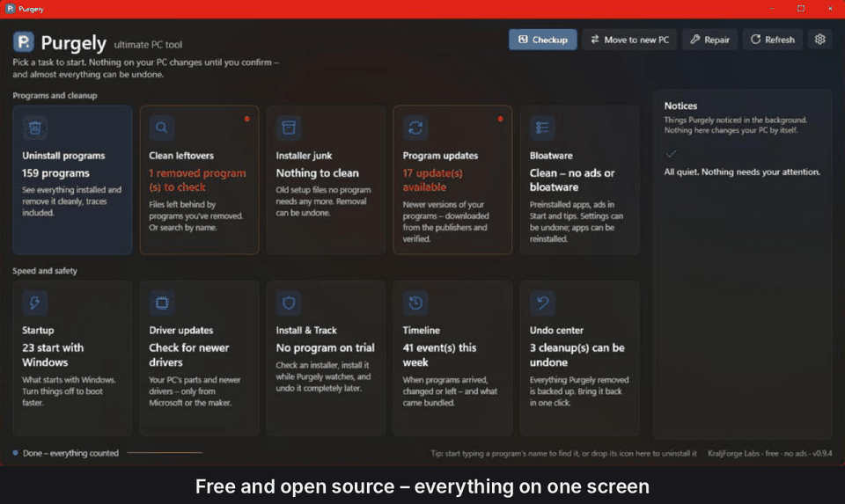Click '1 removed program(s) to check' text
Image resolution: width=845 pixels, height=504 pixels.
click(197, 179)
